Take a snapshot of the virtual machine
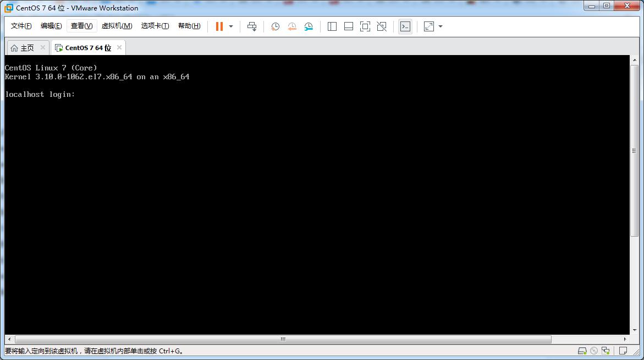The width and height of the screenshot is (644, 360). tap(275, 26)
